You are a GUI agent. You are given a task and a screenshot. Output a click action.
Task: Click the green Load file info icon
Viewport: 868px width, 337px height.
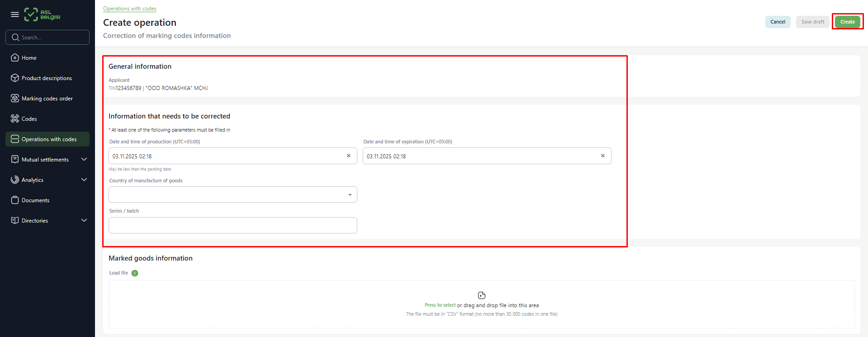click(135, 273)
